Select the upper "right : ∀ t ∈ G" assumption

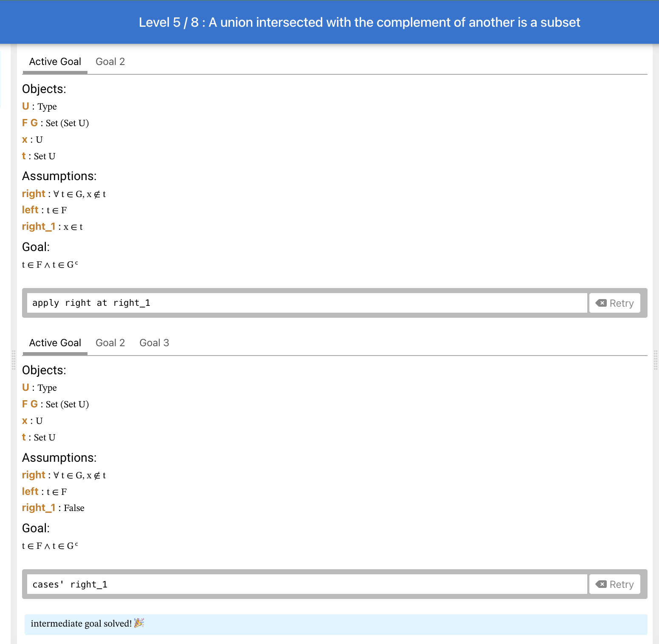tap(64, 194)
